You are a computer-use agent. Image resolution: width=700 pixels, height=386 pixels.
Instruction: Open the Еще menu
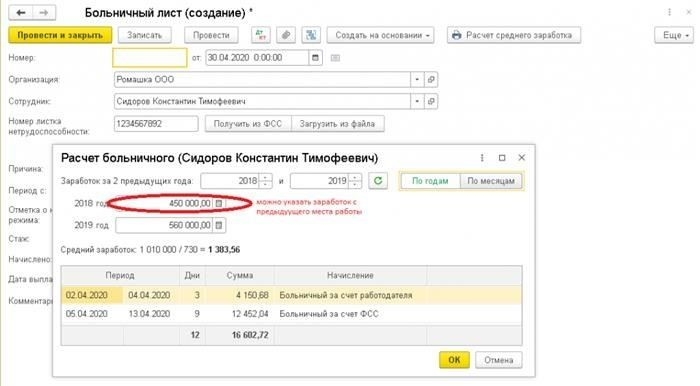click(674, 35)
